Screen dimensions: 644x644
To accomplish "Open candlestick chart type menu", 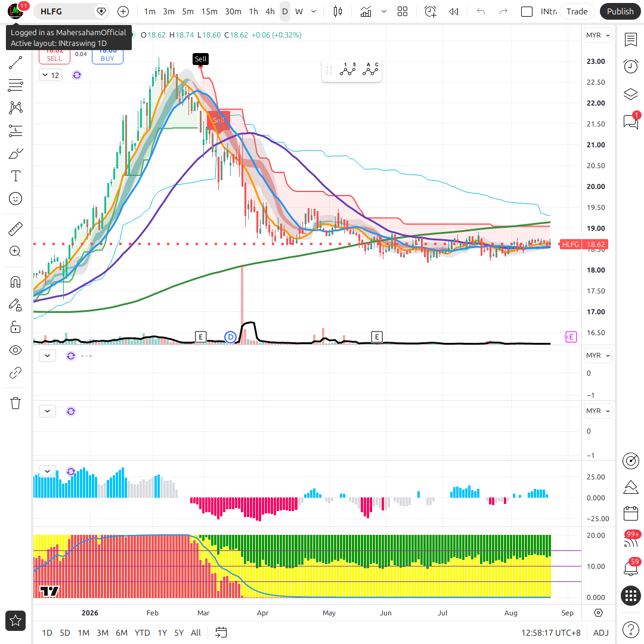I will pyautogui.click(x=338, y=11).
